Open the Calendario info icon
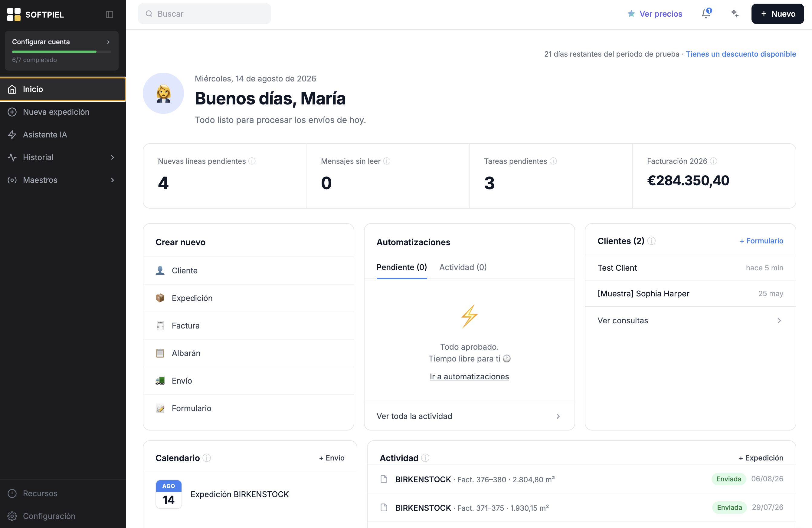Screen dimensions: 812x528 (207, 458)
